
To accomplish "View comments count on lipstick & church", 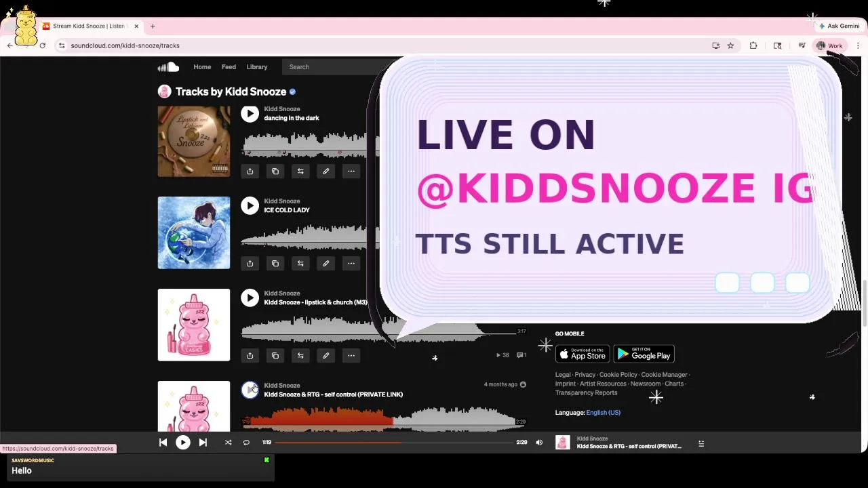I will click(521, 355).
